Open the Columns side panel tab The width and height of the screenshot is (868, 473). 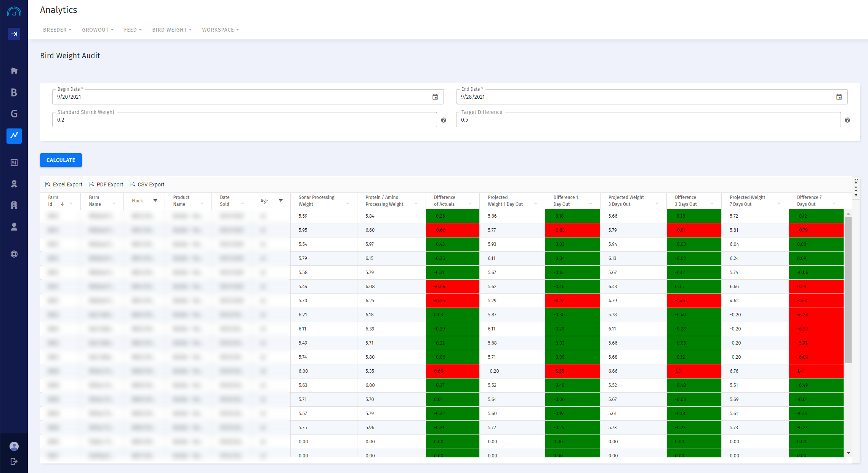click(x=856, y=188)
